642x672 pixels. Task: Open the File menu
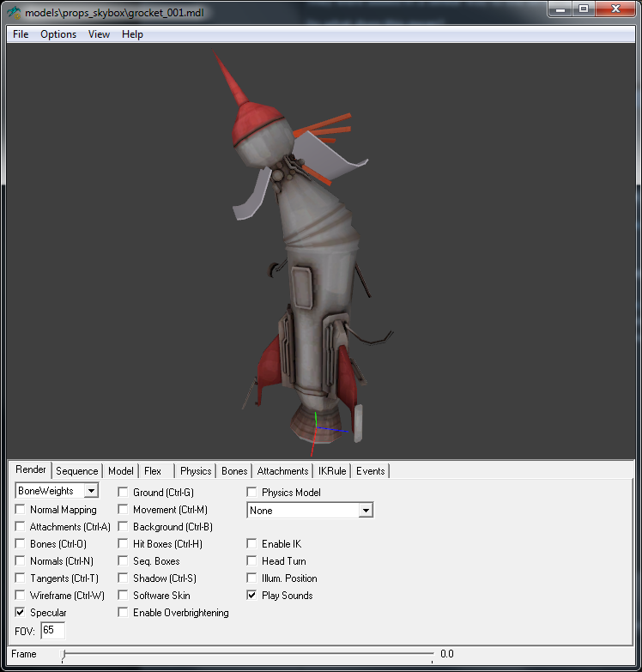click(x=21, y=34)
